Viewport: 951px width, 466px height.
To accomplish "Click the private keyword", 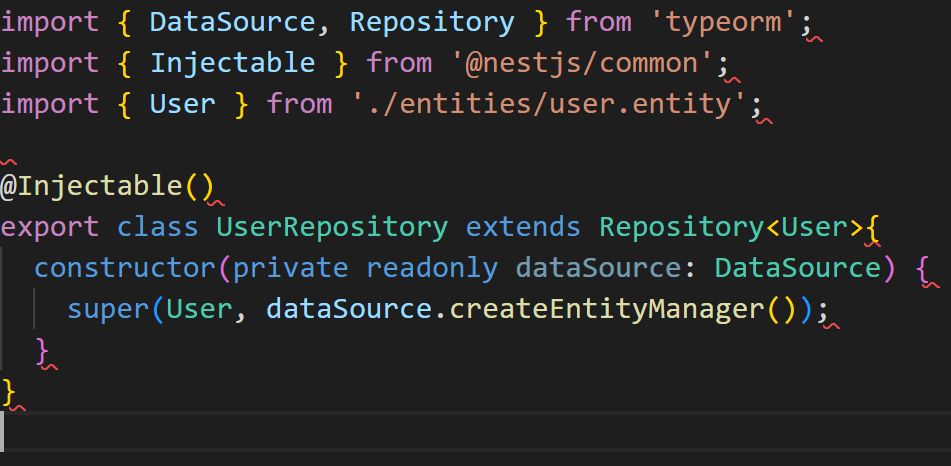I will [x=290, y=268].
